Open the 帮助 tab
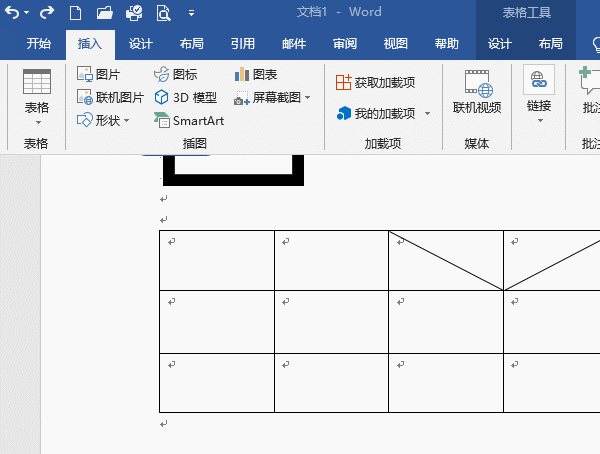The width and height of the screenshot is (600, 454). tap(447, 44)
